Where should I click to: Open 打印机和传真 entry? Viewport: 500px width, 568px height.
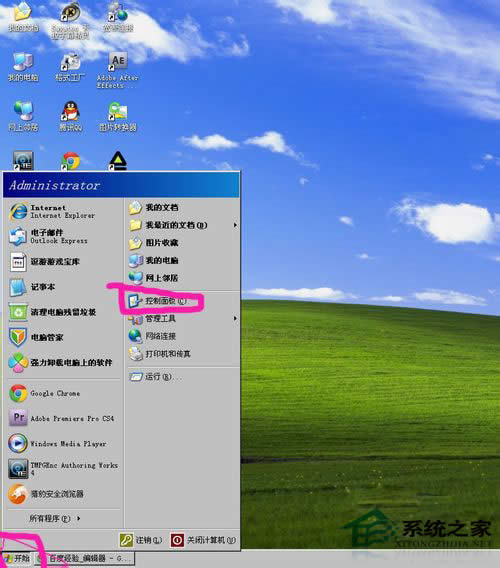[183, 354]
